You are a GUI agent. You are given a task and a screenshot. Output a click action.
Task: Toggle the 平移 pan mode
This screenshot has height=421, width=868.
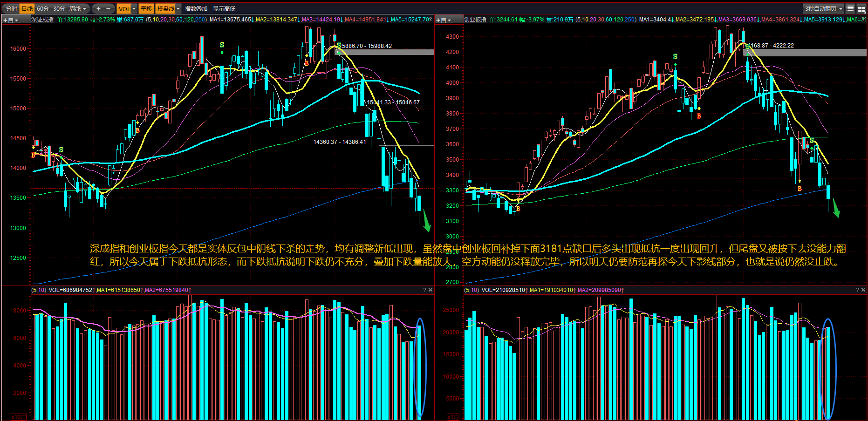[x=146, y=8]
